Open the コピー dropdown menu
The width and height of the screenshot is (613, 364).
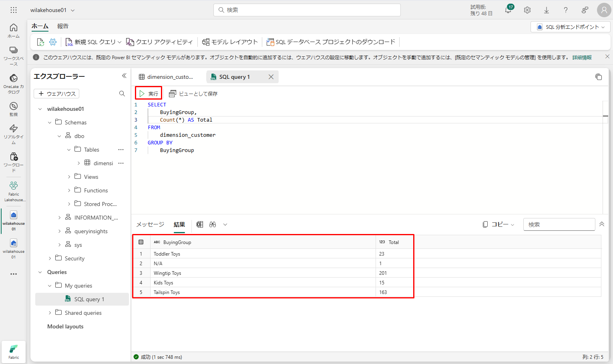498,224
